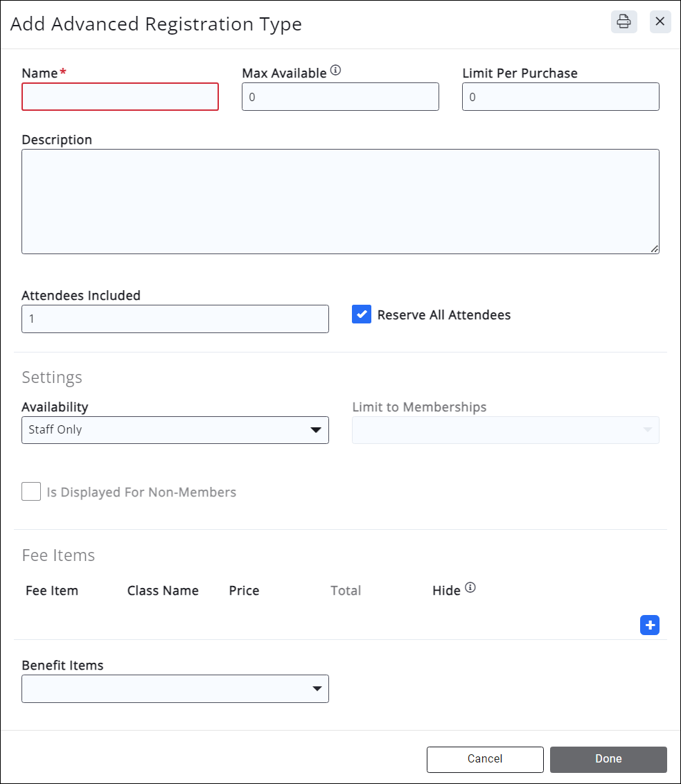The width and height of the screenshot is (681, 784).
Task: Click the print icon in dialog header
Action: (x=623, y=22)
